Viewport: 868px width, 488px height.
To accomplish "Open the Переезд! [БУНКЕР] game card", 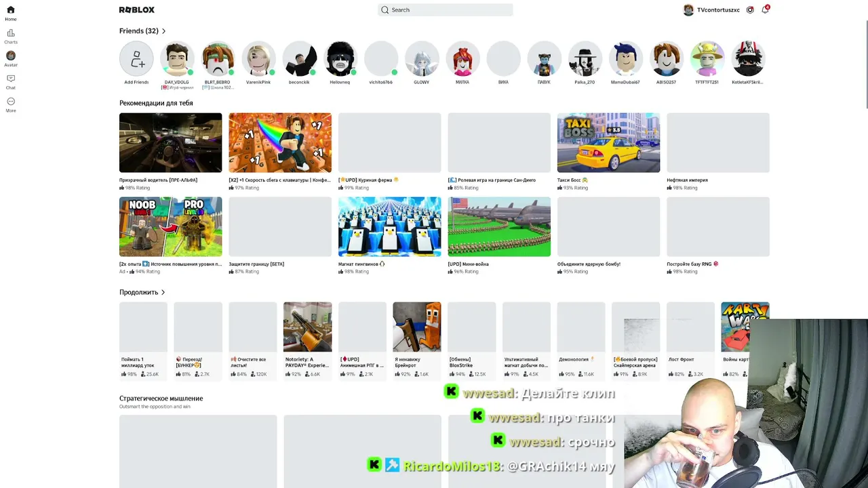I will coord(198,340).
